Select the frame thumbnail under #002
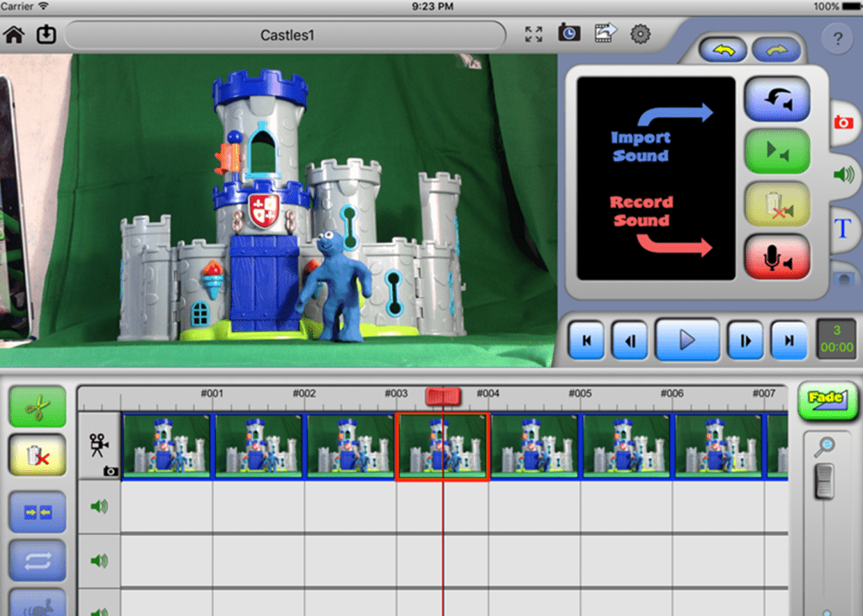863x616 pixels. pyautogui.click(x=260, y=446)
